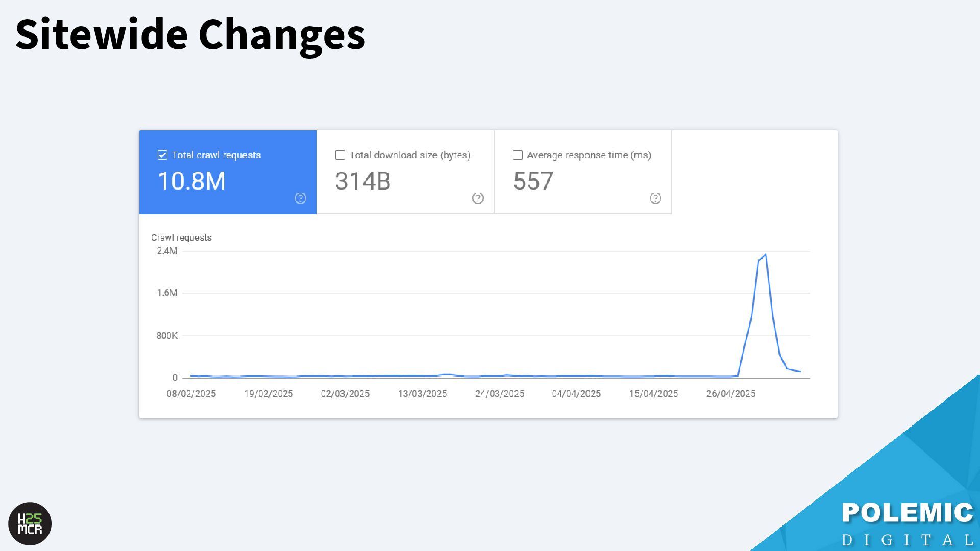Click the 2.4M y-axis label
The image size is (980, 551).
pos(167,251)
